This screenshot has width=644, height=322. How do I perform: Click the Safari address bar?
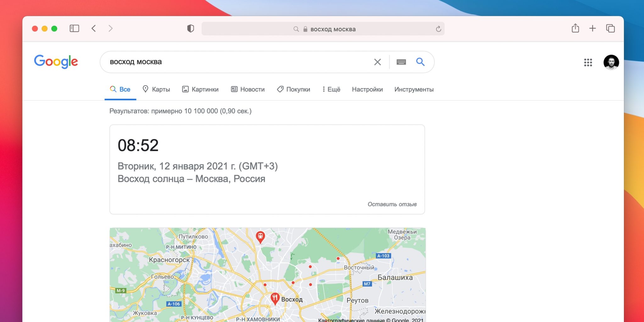pyautogui.click(x=323, y=29)
